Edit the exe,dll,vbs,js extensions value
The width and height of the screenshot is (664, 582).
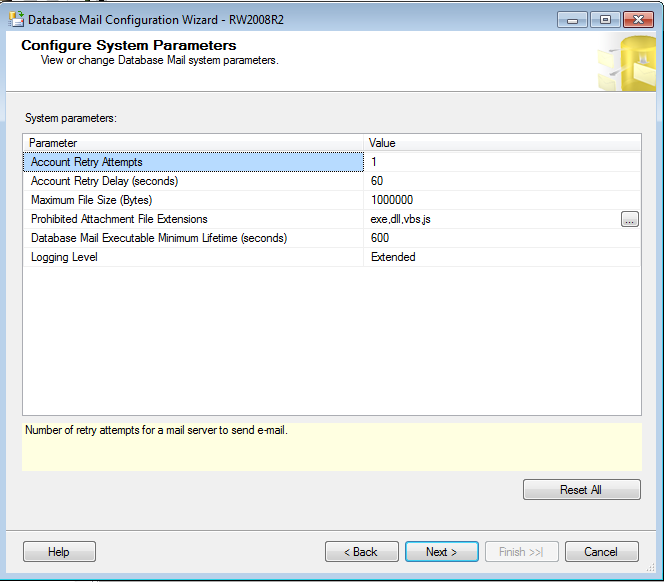point(492,219)
